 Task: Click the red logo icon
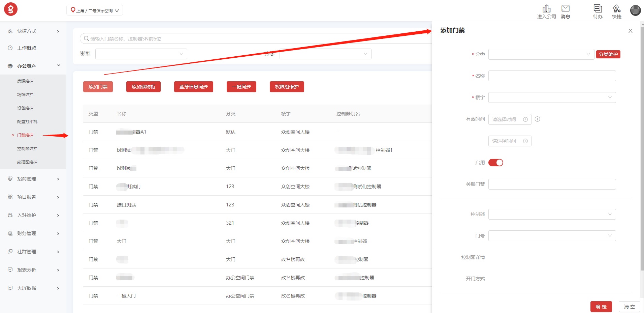tap(11, 9)
